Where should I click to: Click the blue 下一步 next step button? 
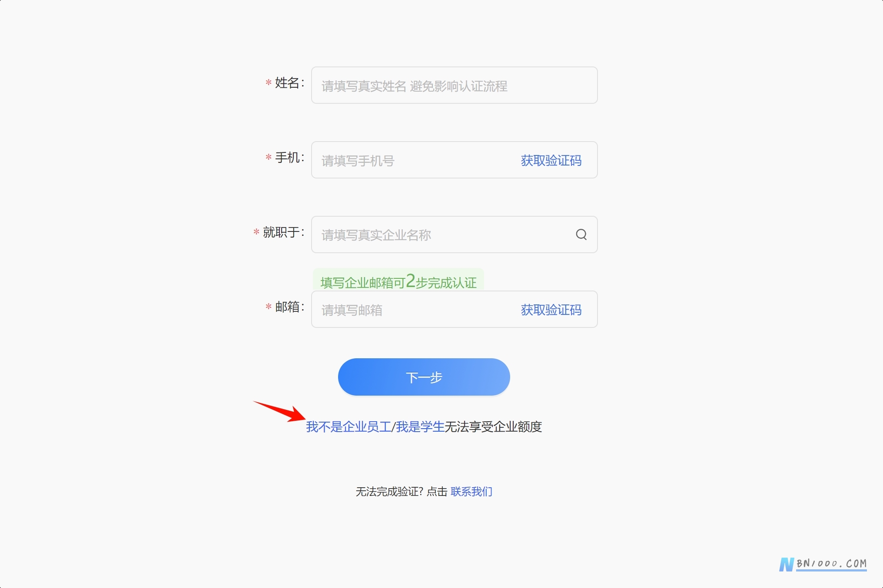[x=424, y=377]
